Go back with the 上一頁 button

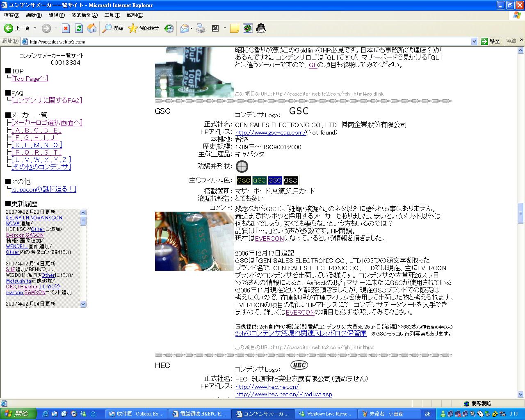coord(17,28)
